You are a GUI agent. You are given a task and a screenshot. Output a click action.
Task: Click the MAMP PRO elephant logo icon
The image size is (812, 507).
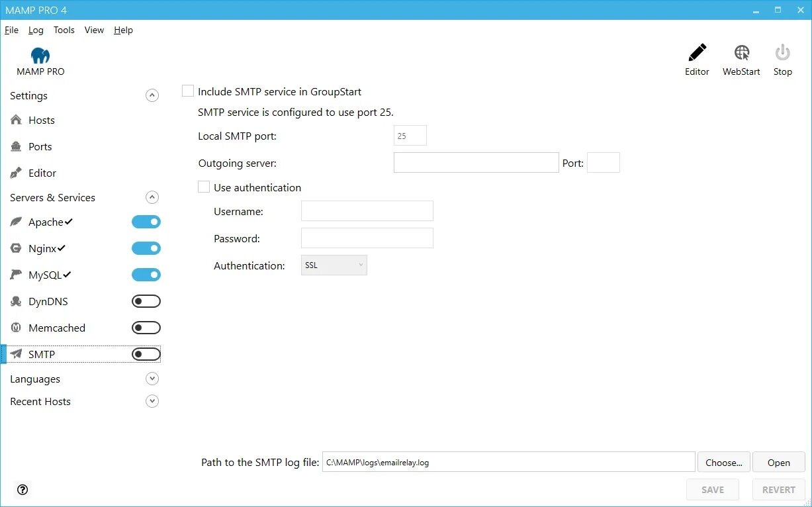pos(40,55)
